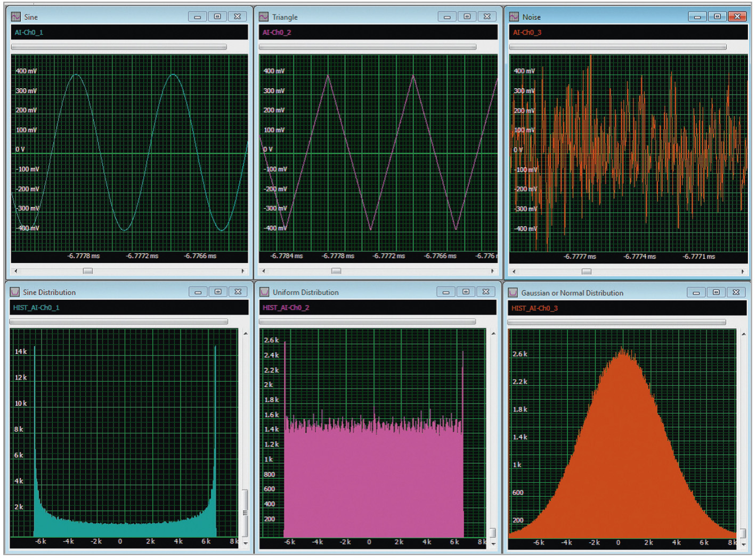This screenshot has width=756, height=560.
Task: Maximize the Sine Distribution window
Action: tap(218, 292)
